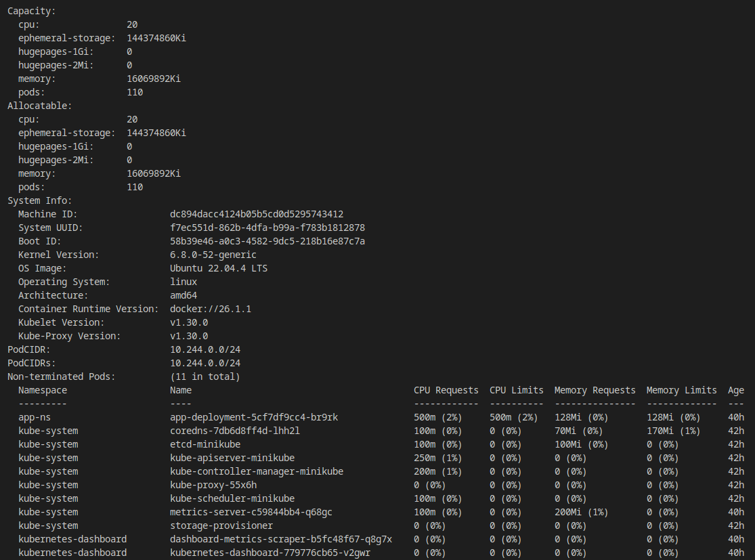Select the hugepages-2Mi: label under Allocatable
The height and width of the screenshot is (560, 755).
56,160
